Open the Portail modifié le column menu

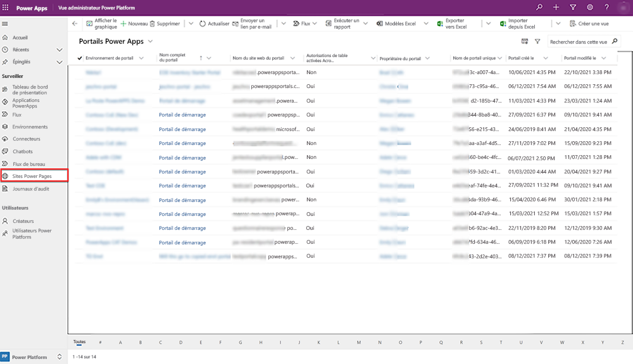tap(603, 58)
